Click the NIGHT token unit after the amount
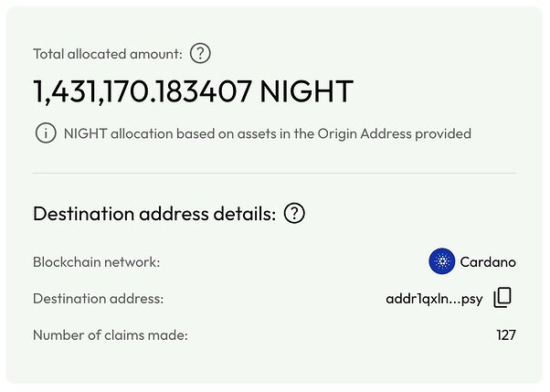 306,91
